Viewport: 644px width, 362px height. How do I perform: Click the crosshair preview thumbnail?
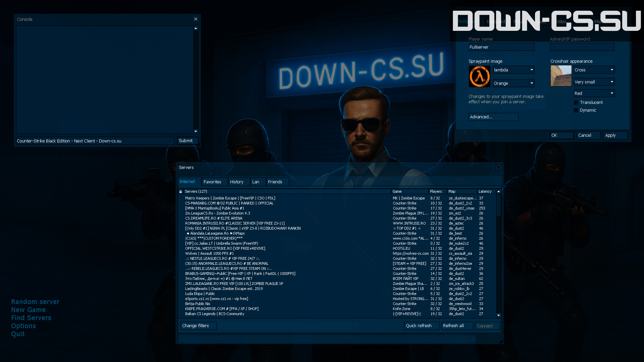[x=561, y=76]
